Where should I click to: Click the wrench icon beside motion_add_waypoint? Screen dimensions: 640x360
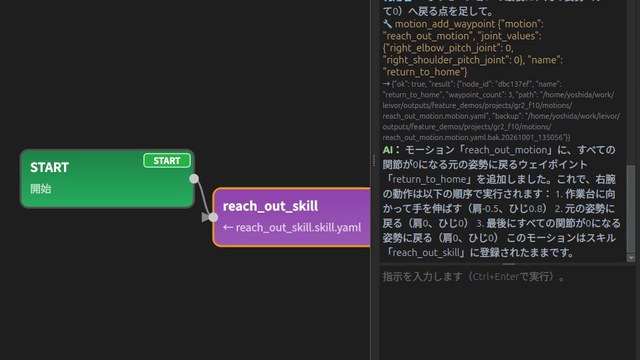click(x=387, y=24)
